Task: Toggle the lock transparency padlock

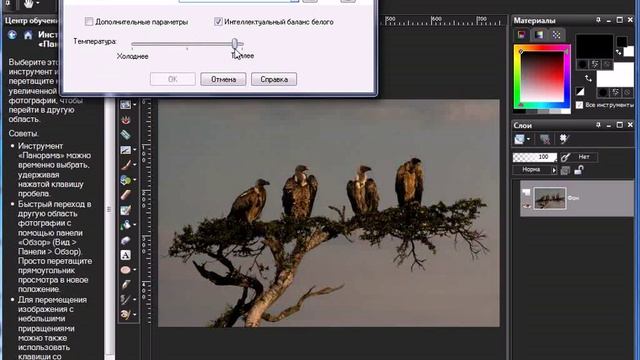Action: click(578, 170)
